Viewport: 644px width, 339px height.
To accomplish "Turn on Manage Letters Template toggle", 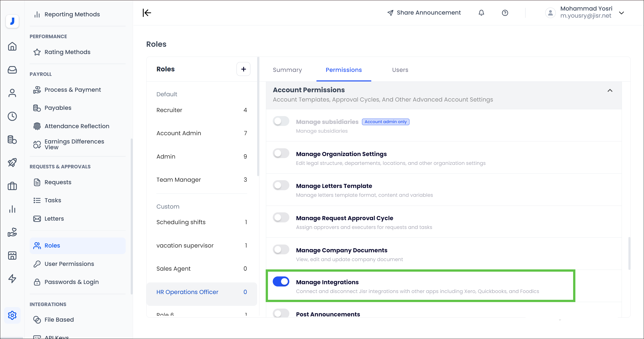I will (x=281, y=185).
